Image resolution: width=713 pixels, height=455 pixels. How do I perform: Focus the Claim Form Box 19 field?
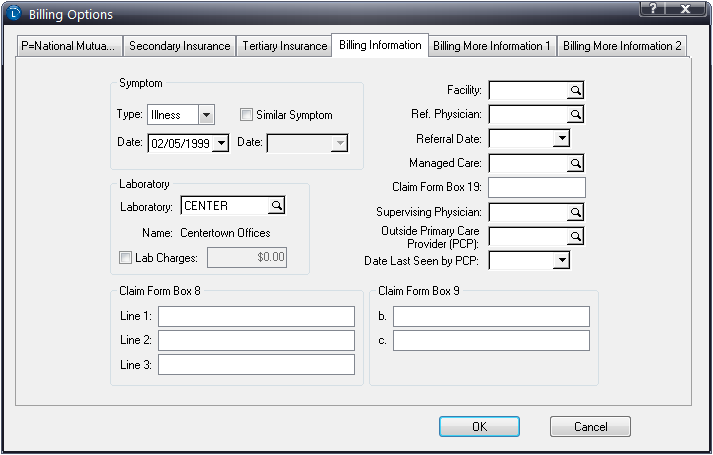click(x=537, y=188)
